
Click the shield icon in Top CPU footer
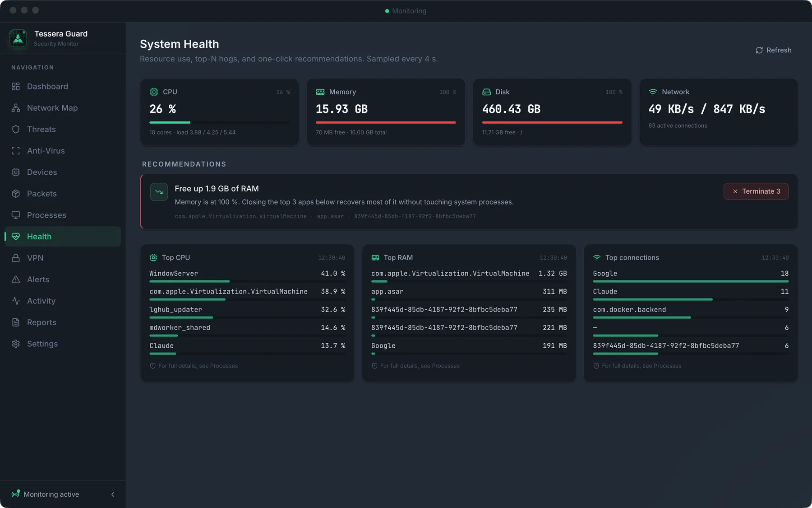[x=152, y=366]
